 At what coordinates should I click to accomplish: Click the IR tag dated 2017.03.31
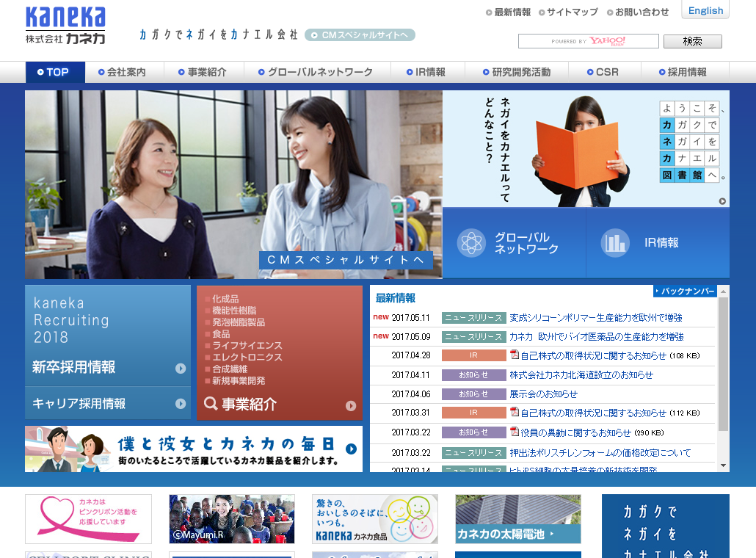[473, 413]
